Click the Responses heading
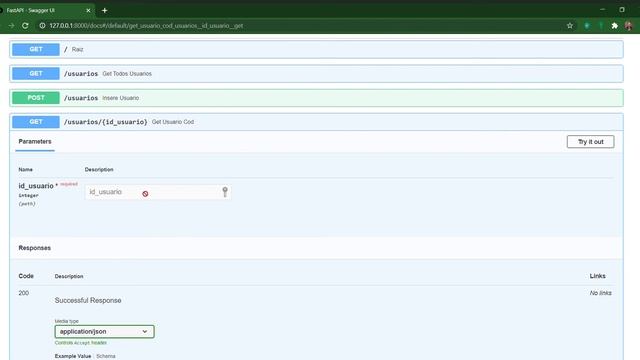Viewport: 640px width, 360px height. 35,248
